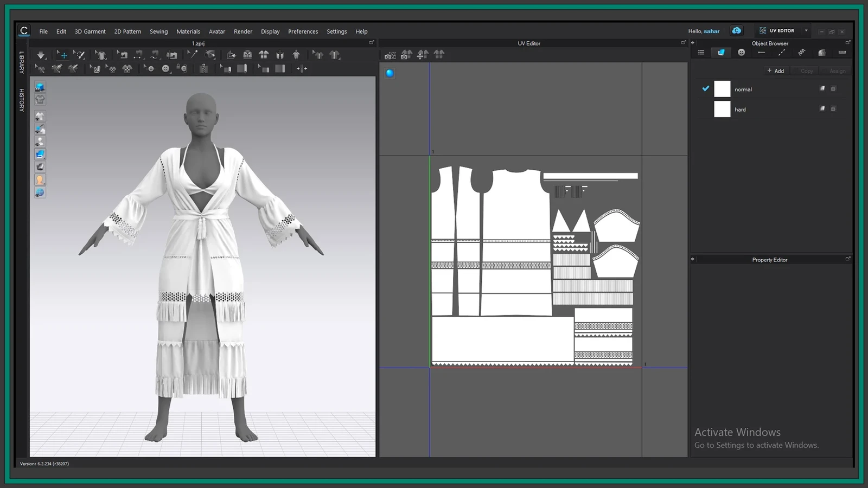868x488 pixels.
Task: Undock the UV Editor panel
Action: tap(684, 42)
